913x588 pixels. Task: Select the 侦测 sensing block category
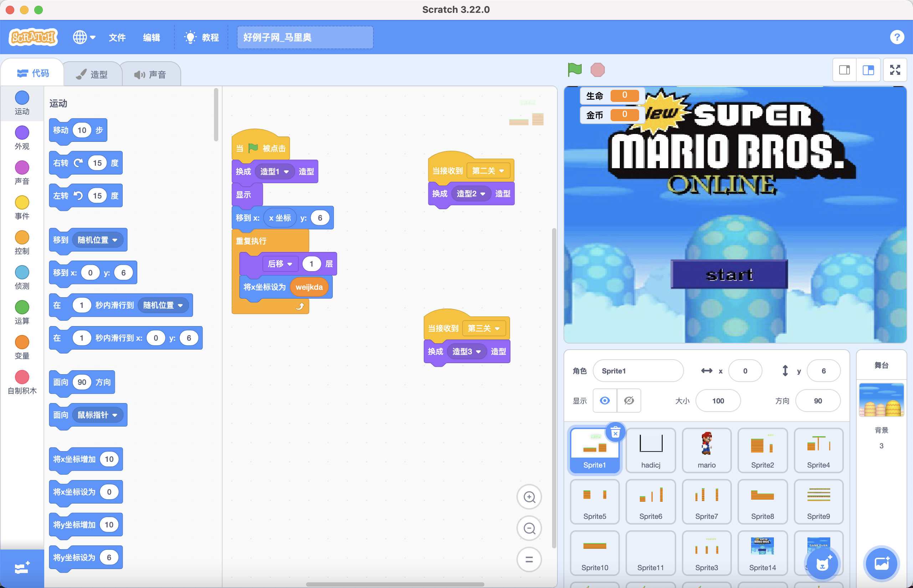point(22,278)
